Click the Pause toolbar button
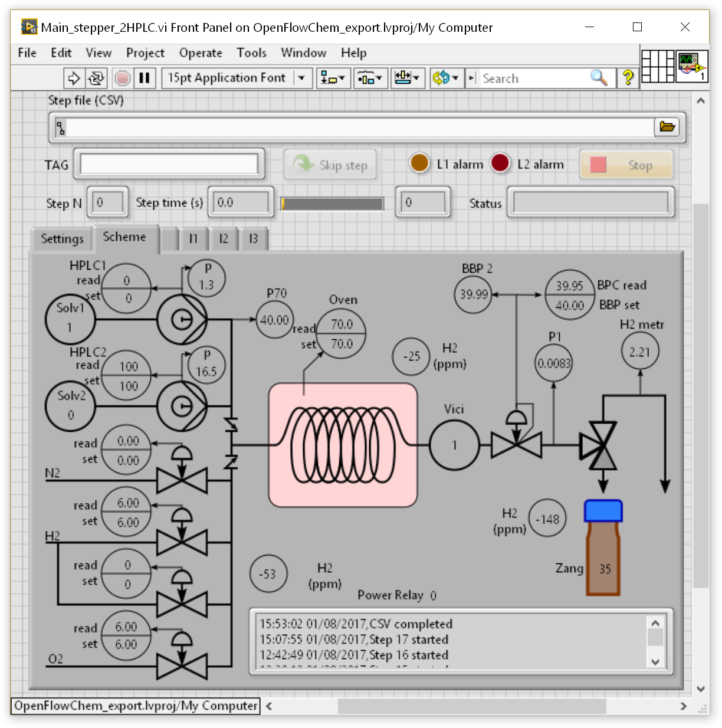Viewport: 722px width, 728px height. click(x=145, y=78)
